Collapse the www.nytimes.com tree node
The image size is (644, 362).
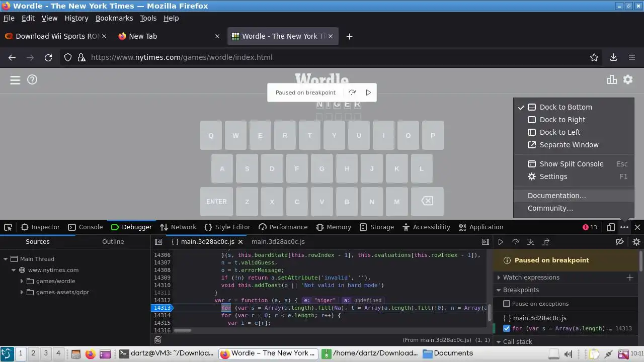pos(14,270)
